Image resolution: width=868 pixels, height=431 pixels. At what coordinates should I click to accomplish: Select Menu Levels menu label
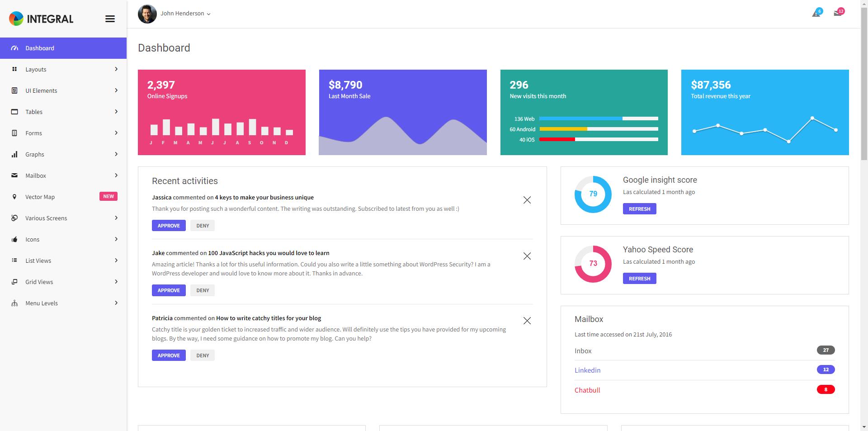pos(42,303)
